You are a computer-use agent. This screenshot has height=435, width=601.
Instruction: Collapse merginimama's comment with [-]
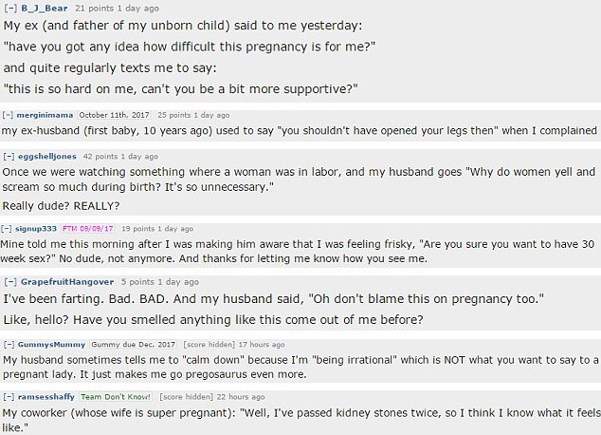pyautogui.click(x=8, y=115)
